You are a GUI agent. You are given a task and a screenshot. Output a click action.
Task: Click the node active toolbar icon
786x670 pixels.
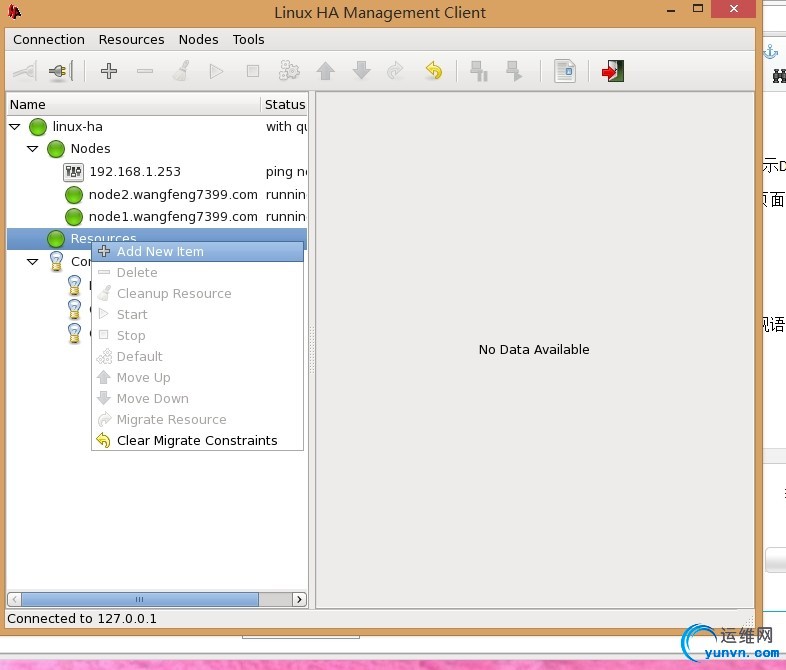click(x=514, y=71)
